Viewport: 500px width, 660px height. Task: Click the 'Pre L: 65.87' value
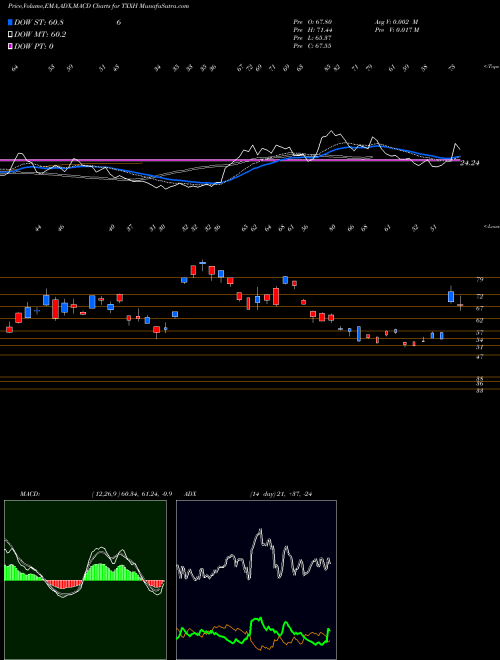[313, 38]
